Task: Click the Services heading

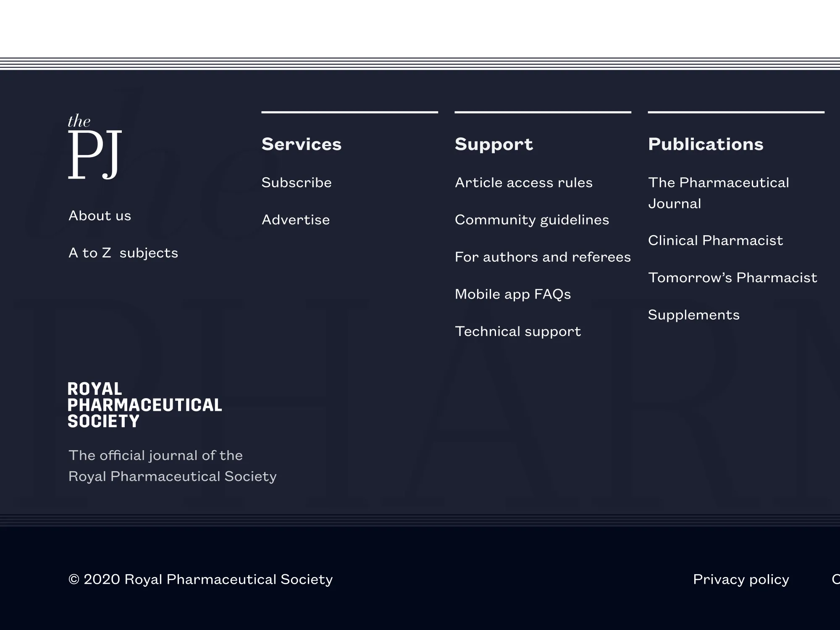Action: 302,144
